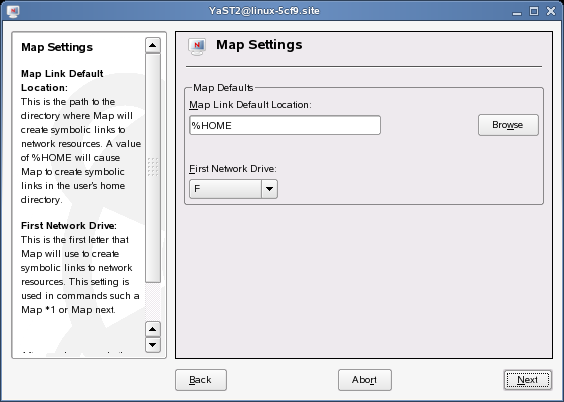
Task: Click the Back button
Action: pos(201,380)
